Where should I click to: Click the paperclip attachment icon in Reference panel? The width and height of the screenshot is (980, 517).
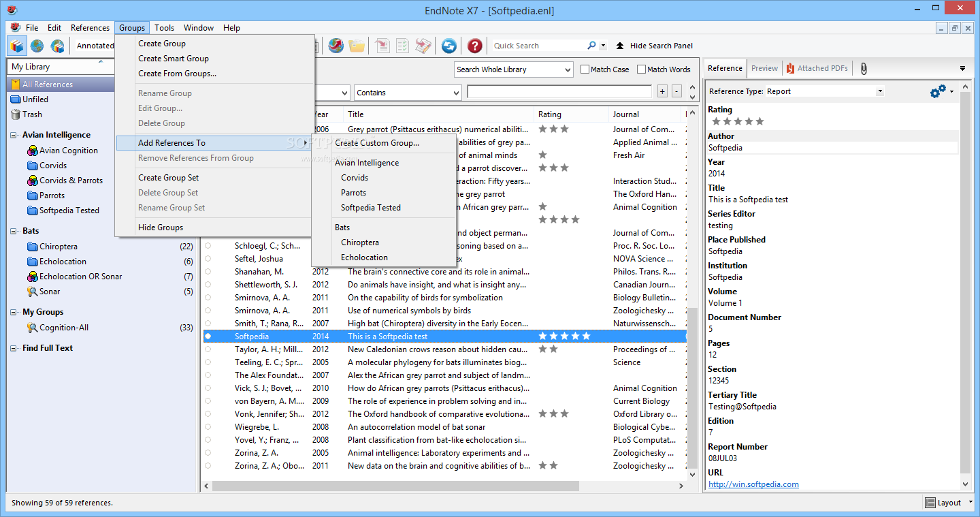pos(863,68)
